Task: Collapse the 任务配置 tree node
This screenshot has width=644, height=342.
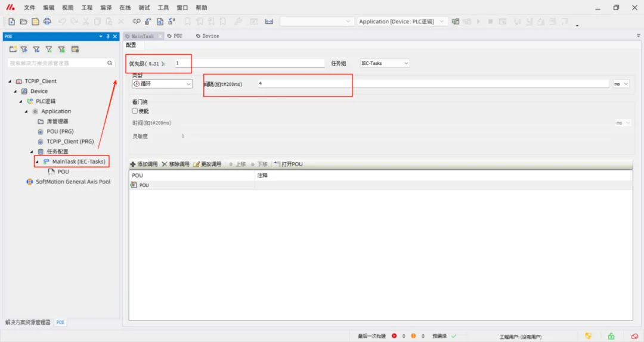Action: pos(32,151)
